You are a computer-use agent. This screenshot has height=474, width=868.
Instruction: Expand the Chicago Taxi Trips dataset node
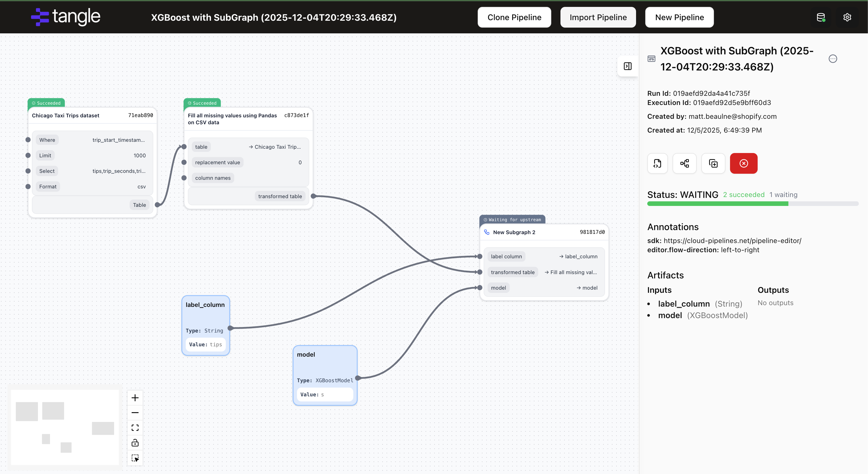(66, 116)
